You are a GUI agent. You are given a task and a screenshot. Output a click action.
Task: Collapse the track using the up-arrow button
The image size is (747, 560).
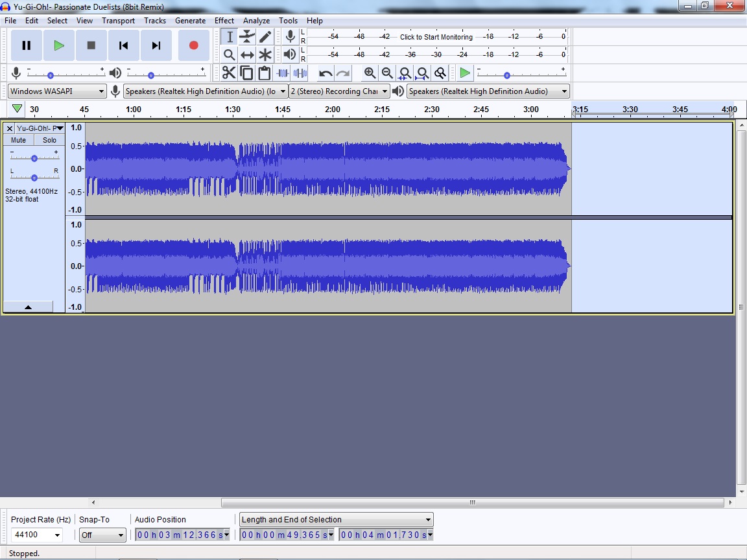tap(28, 307)
